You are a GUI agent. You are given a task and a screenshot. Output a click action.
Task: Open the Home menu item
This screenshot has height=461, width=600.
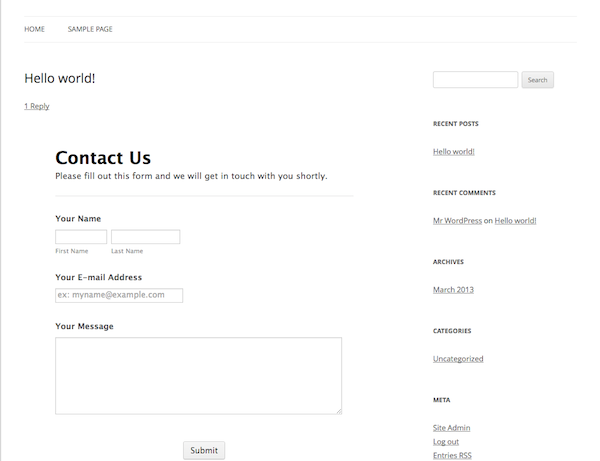[x=34, y=29]
